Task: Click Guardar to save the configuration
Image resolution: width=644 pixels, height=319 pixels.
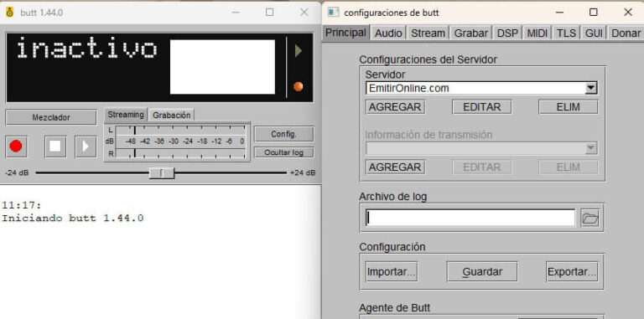Action: click(x=482, y=271)
